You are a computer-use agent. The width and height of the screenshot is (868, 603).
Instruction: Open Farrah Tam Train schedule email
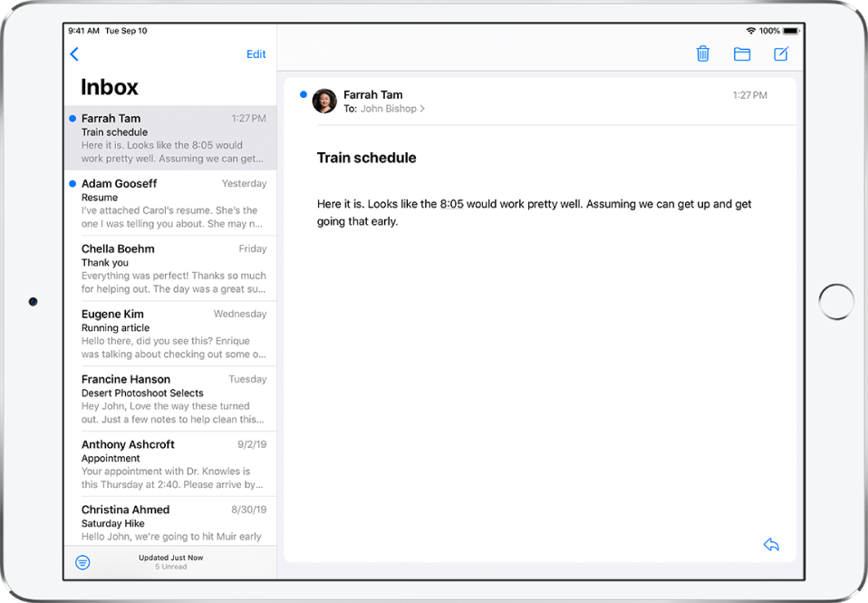point(170,138)
